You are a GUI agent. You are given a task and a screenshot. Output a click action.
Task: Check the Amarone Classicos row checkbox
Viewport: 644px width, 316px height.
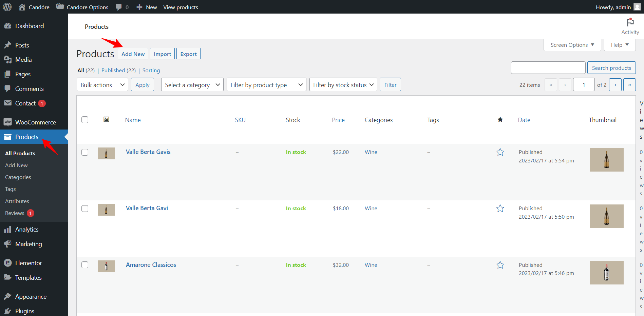click(85, 265)
